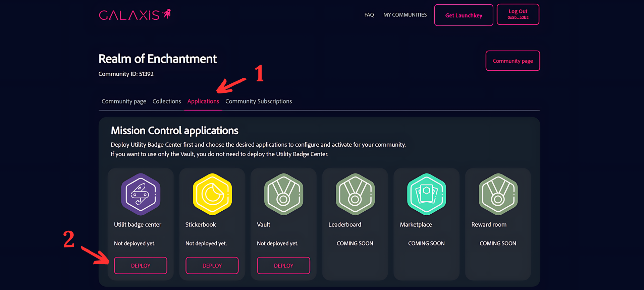Open the FAQ page
Screen dimensions: 644x290
[369, 15]
